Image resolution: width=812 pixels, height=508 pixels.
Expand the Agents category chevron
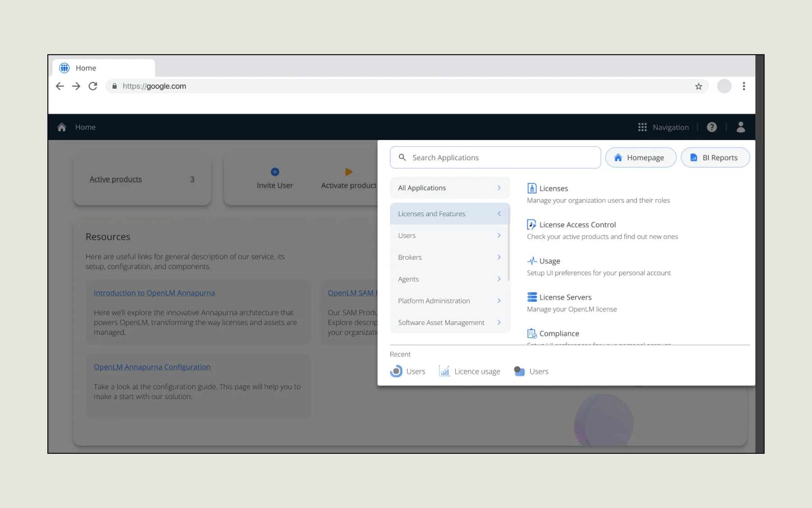[499, 279]
